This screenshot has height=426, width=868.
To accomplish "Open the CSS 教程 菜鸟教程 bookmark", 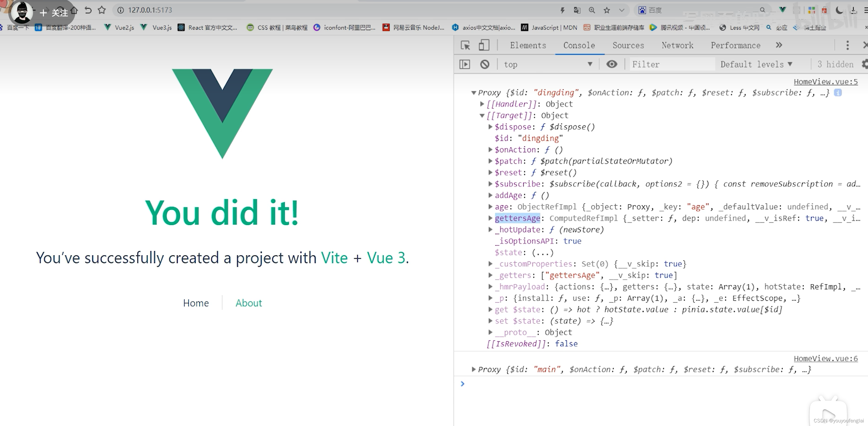I will click(x=277, y=27).
